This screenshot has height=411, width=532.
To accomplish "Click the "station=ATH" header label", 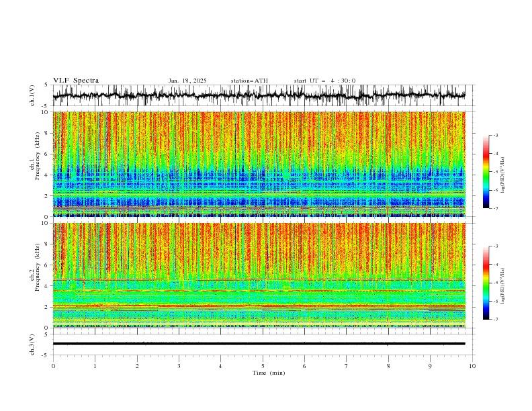I will [x=249, y=81].
